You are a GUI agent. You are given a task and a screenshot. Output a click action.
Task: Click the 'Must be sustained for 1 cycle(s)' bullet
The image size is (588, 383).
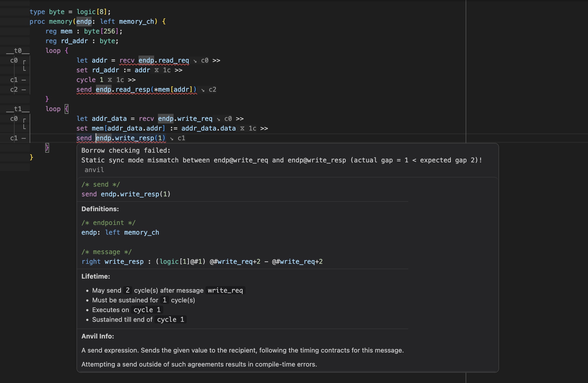143,300
